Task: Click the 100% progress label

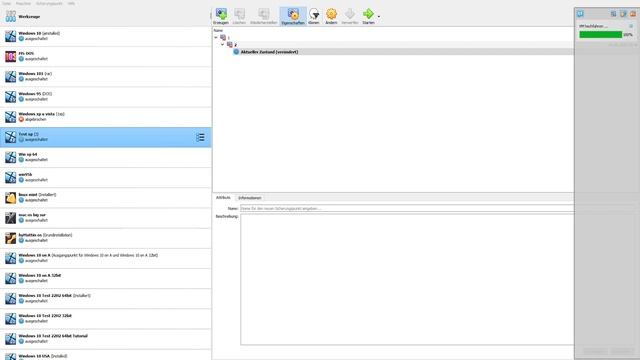Action: (628, 35)
